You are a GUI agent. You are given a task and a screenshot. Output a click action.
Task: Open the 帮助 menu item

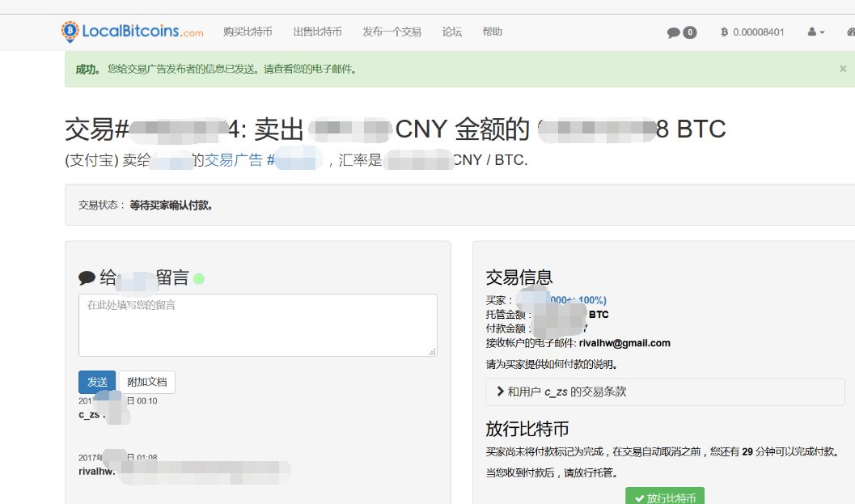(x=492, y=32)
